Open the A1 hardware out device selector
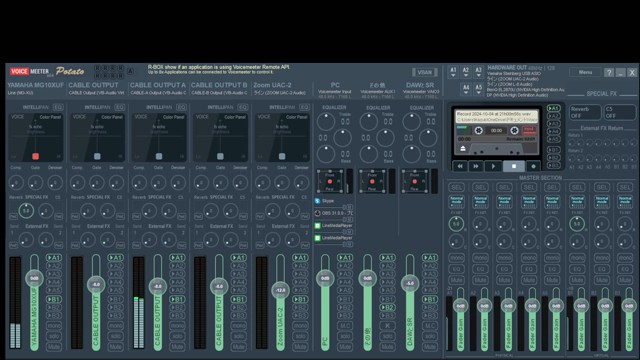Screen dimensions: 640x360 click(x=453, y=72)
